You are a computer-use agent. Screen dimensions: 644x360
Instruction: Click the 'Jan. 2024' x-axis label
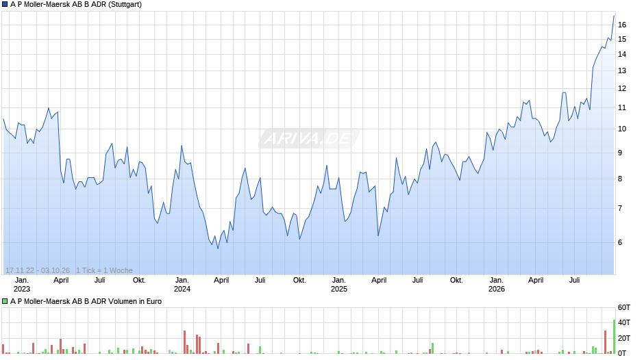pyautogui.click(x=182, y=285)
